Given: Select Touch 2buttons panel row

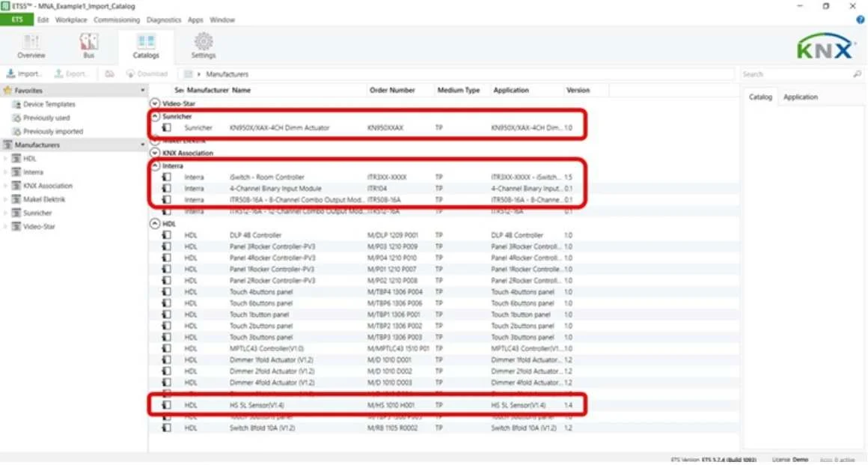Looking at the screenshot, I should [x=444, y=326].
